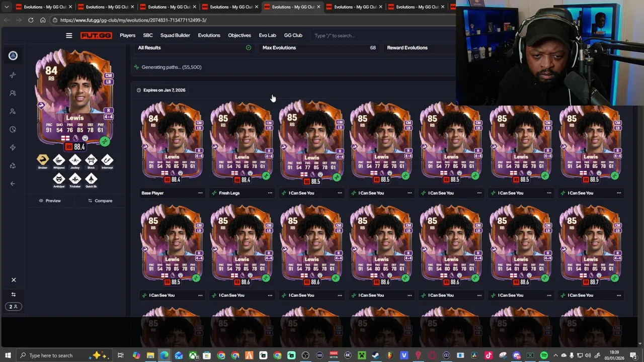Open the Windows Start menu
This screenshot has width=644, height=362.
click(8, 355)
